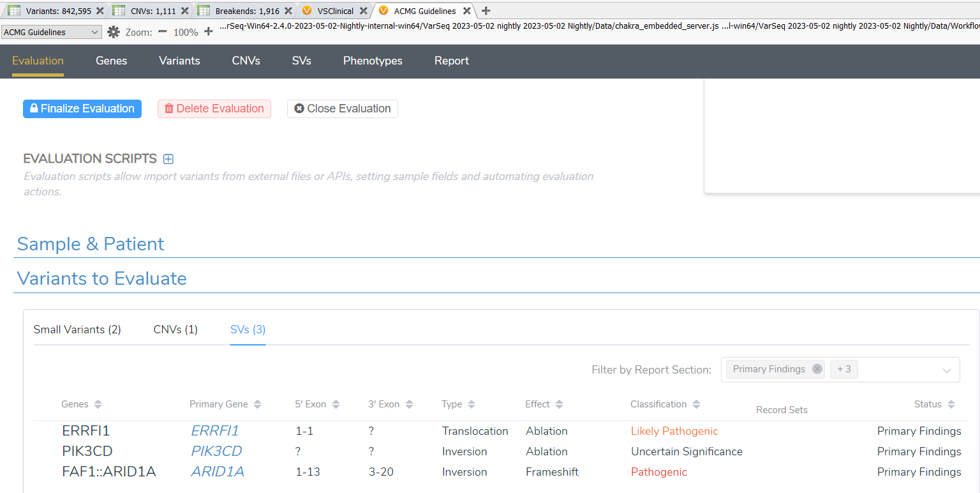
Task: Close the Breakends: 1,916 tab
Action: point(288,11)
